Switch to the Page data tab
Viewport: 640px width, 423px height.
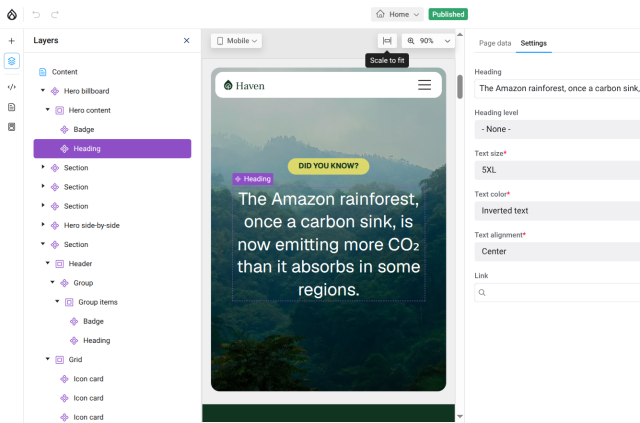(x=495, y=43)
